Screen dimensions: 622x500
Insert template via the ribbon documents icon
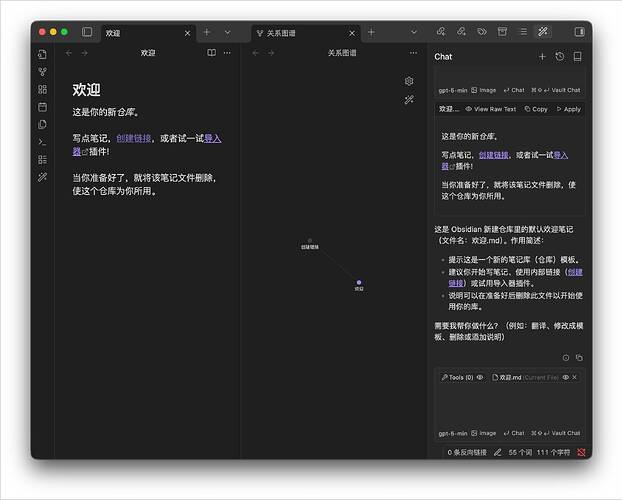tap(42, 124)
